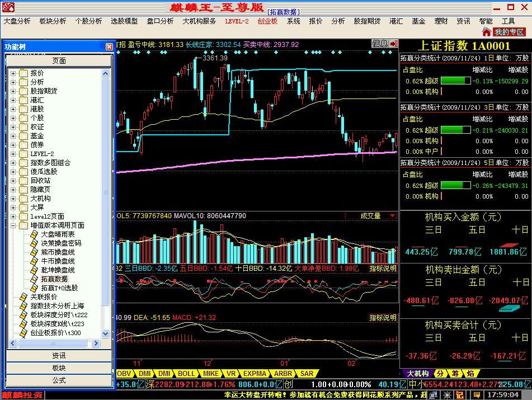532x400 pixels.
Task: Click the 港股 folder icon in the tree
Action: point(23,109)
